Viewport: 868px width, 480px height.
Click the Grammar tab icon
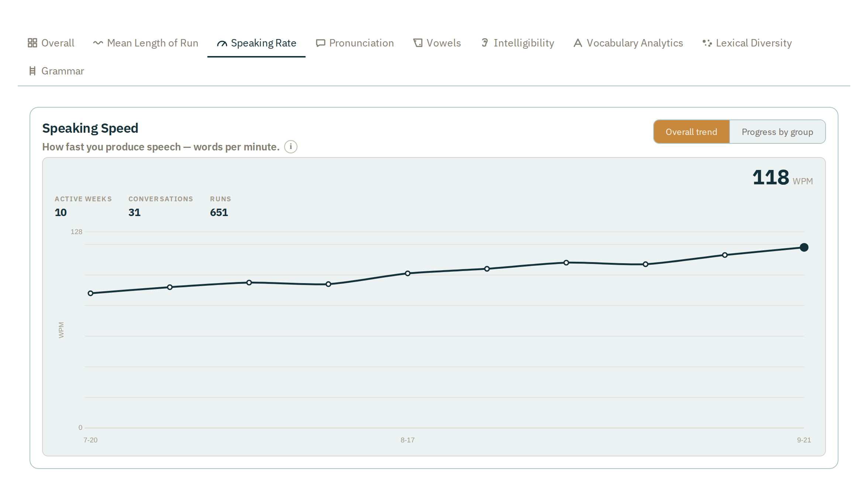(x=32, y=71)
